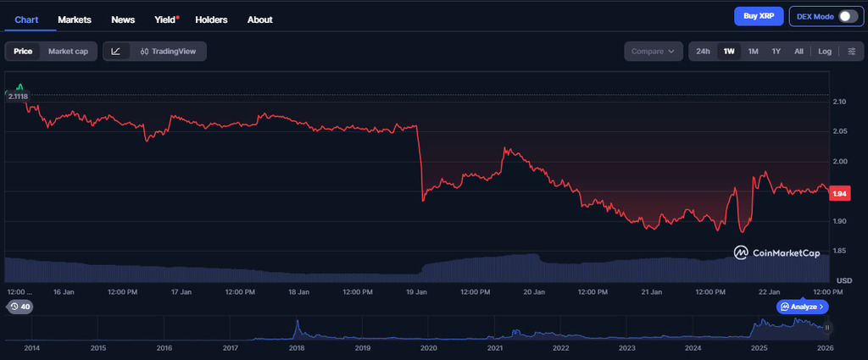Set the time range to 1M

coord(753,52)
